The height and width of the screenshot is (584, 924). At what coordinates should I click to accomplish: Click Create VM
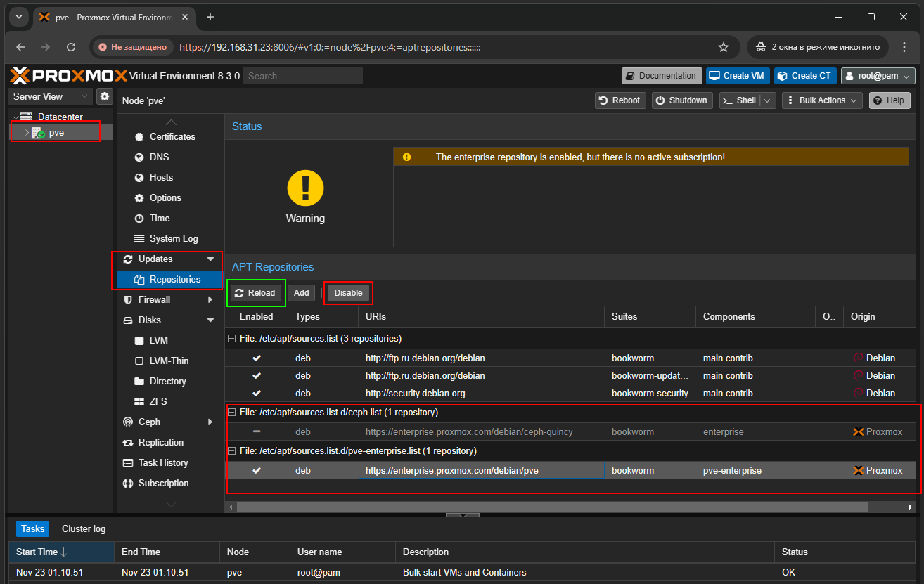(x=737, y=76)
